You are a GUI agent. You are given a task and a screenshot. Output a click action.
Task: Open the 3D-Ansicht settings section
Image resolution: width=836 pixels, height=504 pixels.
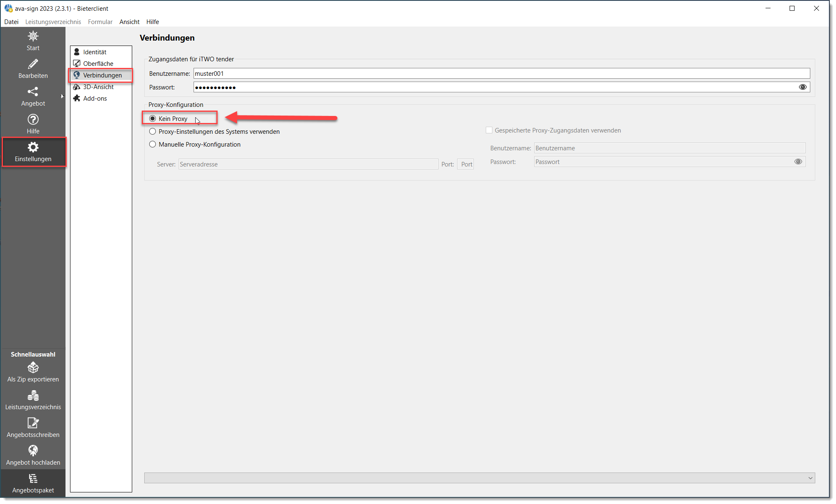click(99, 87)
